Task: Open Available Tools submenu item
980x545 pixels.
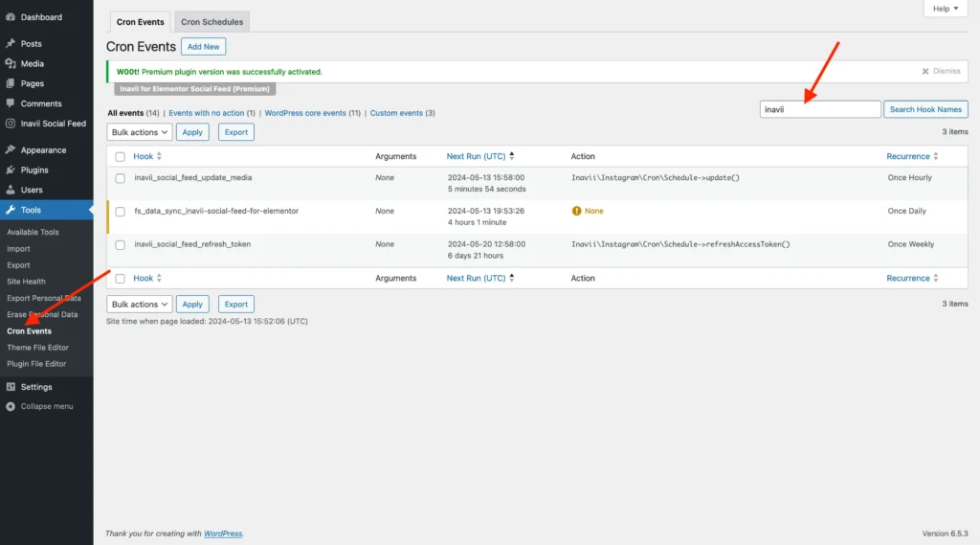Action: 33,232
